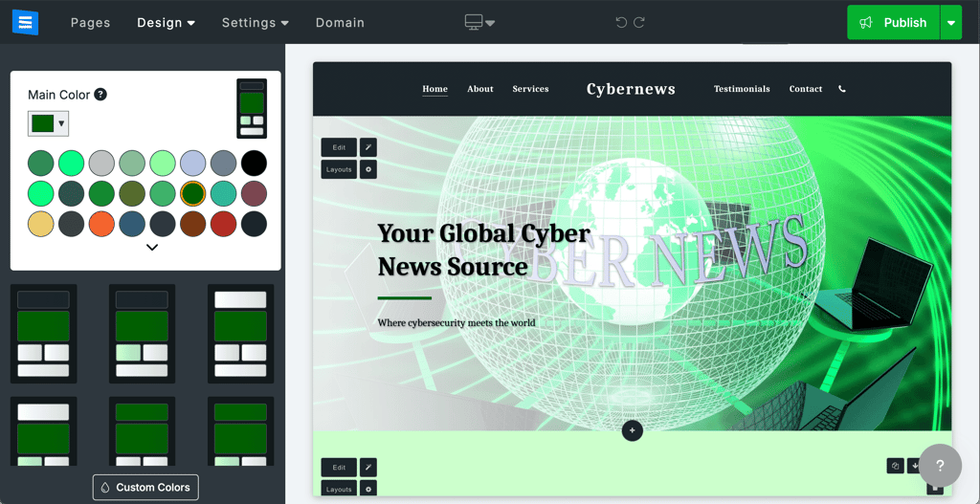The height and width of the screenshot is (504, 980).
Task: Duplicate the light green section
Action: [895, 466]
